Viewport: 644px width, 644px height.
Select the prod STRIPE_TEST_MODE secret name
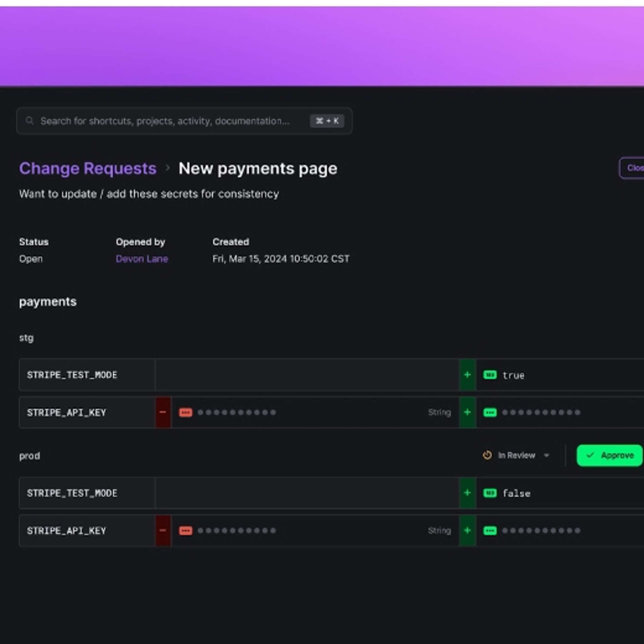[72, 493]
